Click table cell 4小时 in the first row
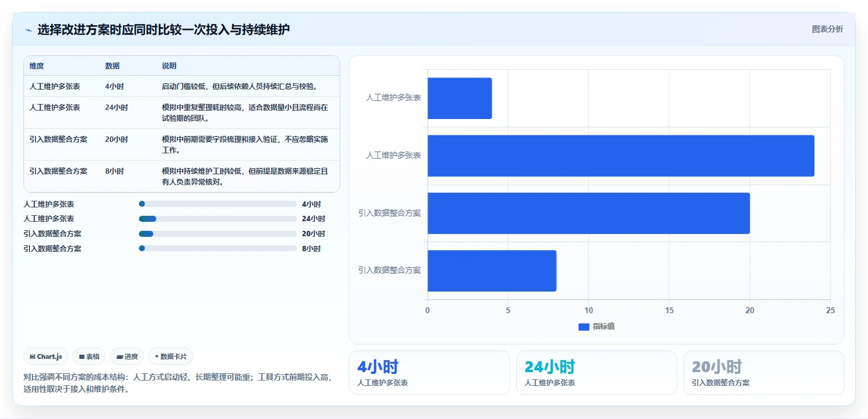Screen dimensions: 868x419 click(x=114, y=87)
